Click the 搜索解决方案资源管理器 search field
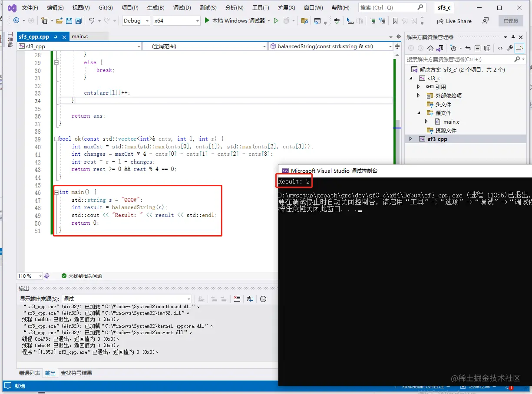 point(465,59)
